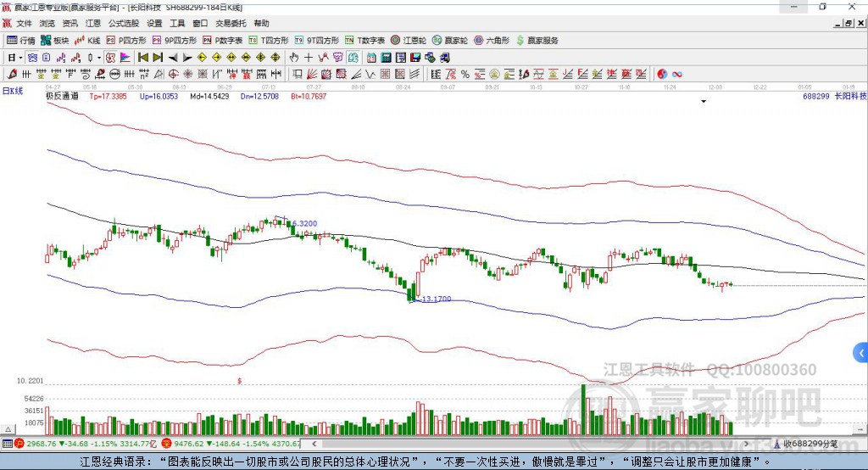Select the crosshair cursor tool
The height and width of the screenshot is (470, 868).
click(309, 58)
